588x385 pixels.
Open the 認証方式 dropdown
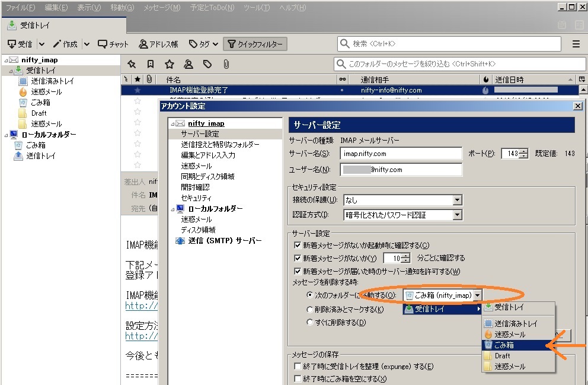coord(402,215)
